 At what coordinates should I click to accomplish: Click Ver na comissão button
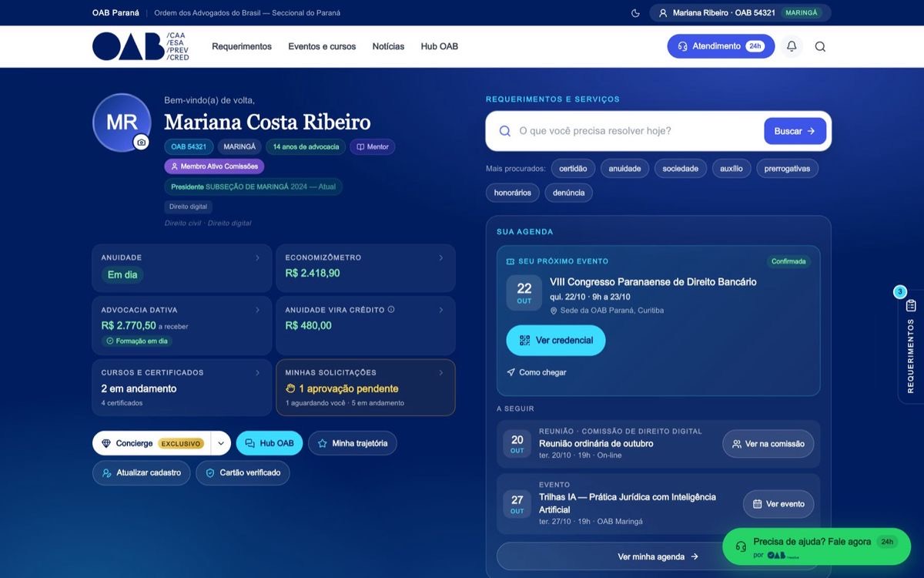point(768,444)
